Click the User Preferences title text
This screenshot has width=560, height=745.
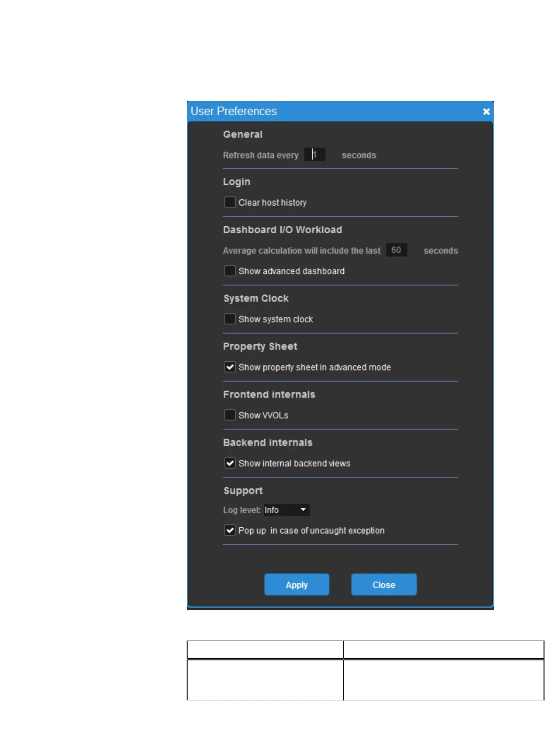(234, 111)
